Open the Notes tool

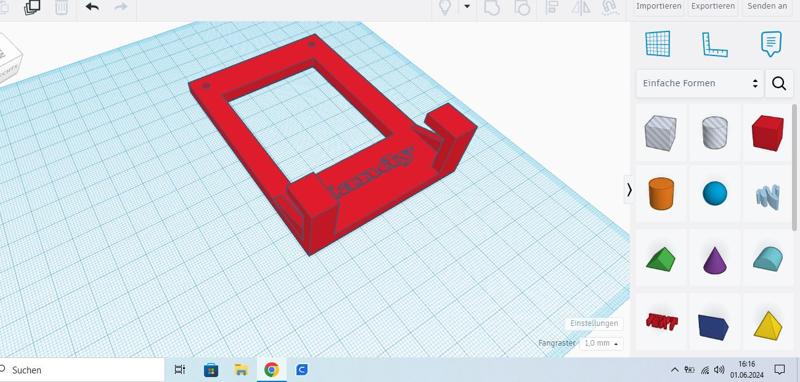(x=771, y=44)
